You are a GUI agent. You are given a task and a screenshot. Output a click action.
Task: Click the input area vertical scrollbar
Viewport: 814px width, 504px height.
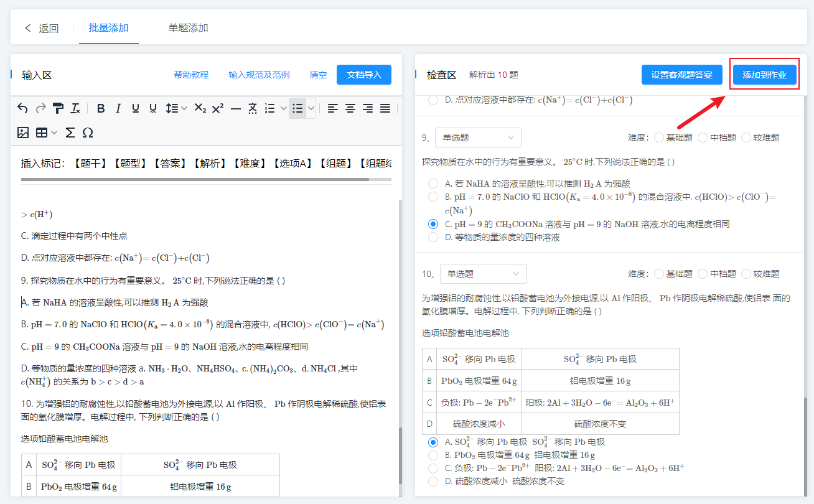(400, 457)
